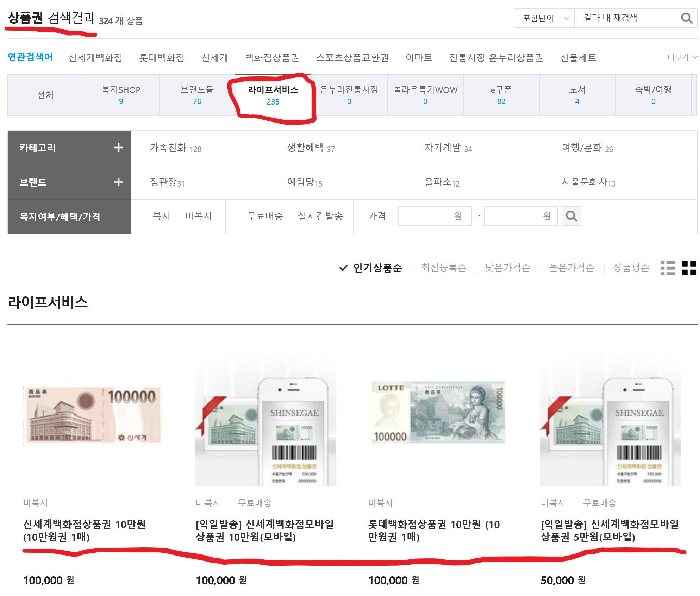Toggle the 복지 filter option
700x596 pixels.
(161, 216)
